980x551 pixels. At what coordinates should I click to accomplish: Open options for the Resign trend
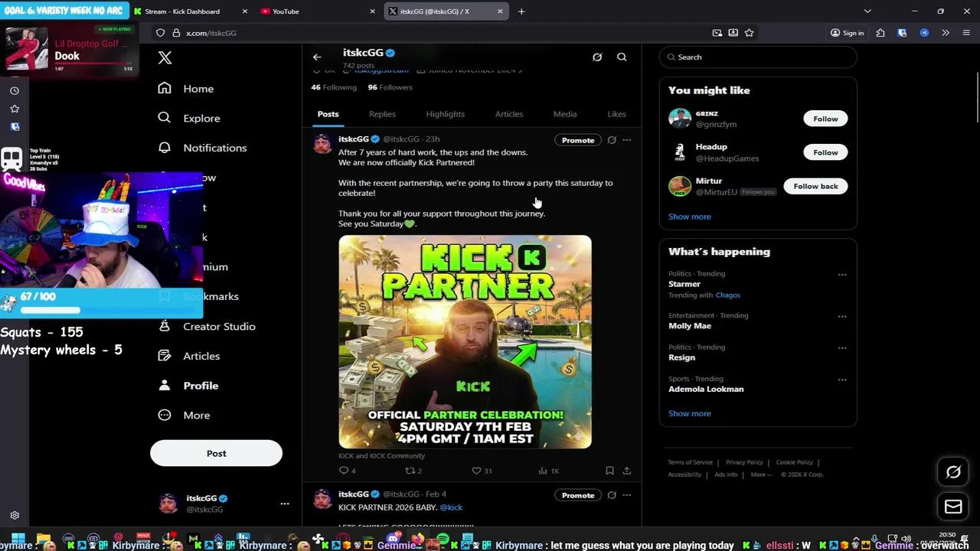(842, 347)
